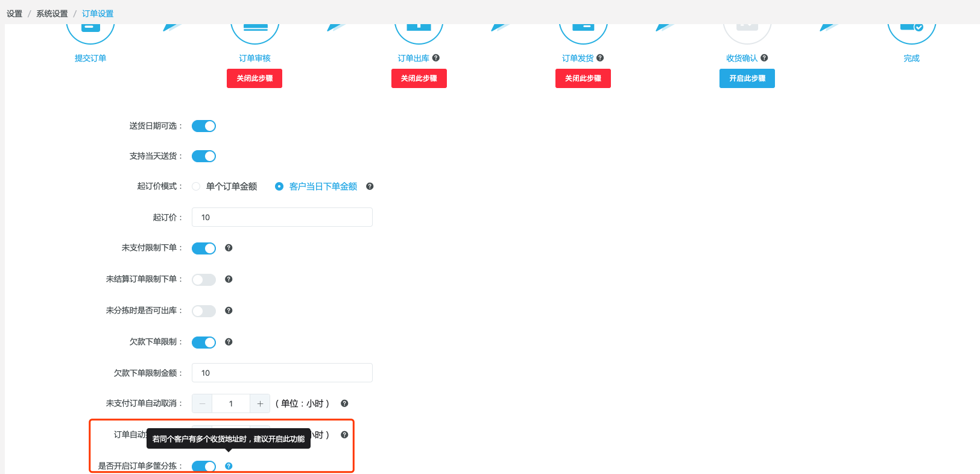Click 订单审核 step label
Image resolution: width=980 pixels, height=474 pixels.
254,58
